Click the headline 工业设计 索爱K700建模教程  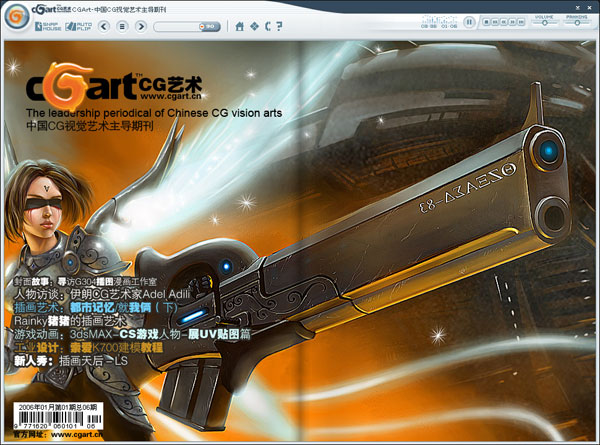coord(88,347)
